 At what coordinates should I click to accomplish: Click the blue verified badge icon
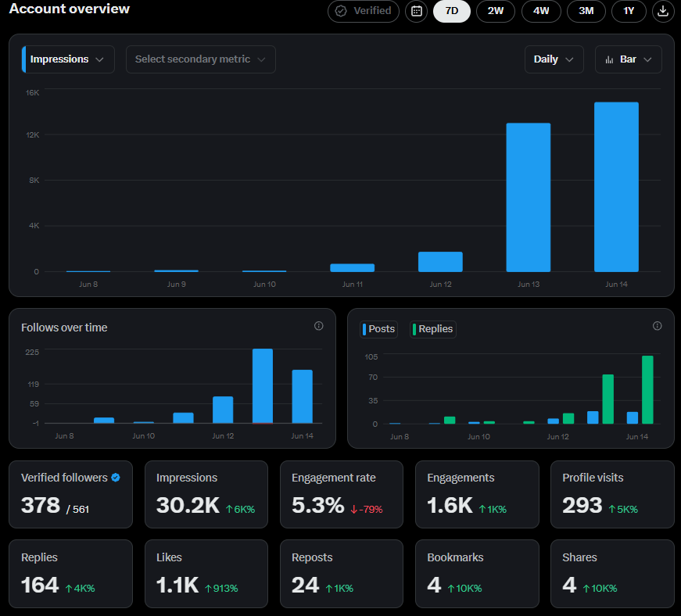click(x=116, y=478)
